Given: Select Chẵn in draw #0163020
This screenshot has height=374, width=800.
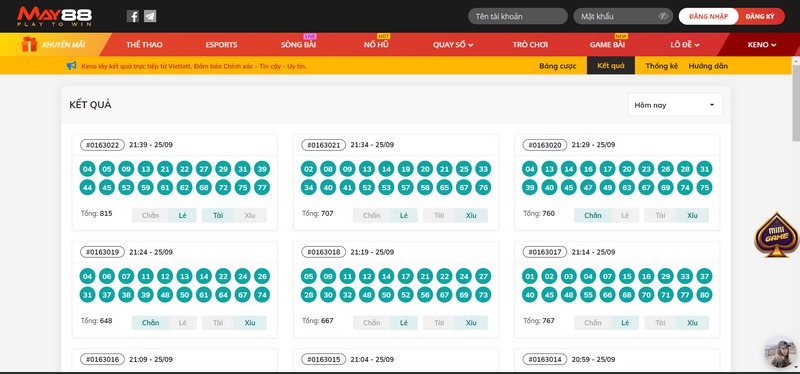Looking at the screenshot, I should [592, 215].
